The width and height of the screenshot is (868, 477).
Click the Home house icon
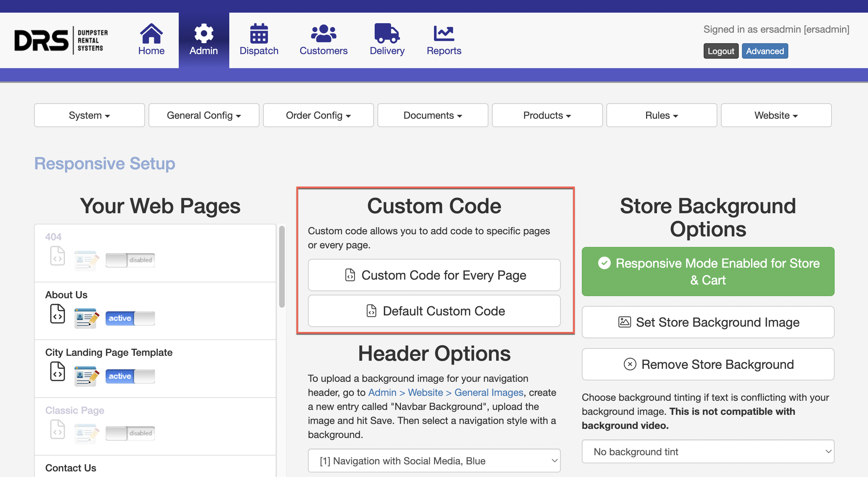pos(151,34)
